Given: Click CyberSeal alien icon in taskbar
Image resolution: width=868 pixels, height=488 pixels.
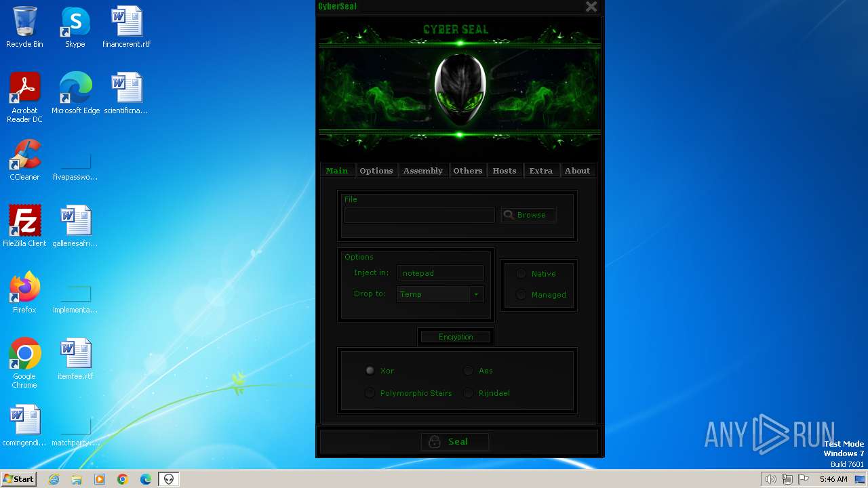Looking at the screenshot, I should [x=169, y=479].
